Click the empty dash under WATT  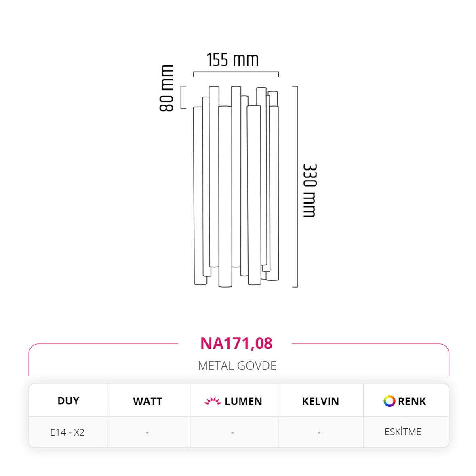click(x=147, y=432)
